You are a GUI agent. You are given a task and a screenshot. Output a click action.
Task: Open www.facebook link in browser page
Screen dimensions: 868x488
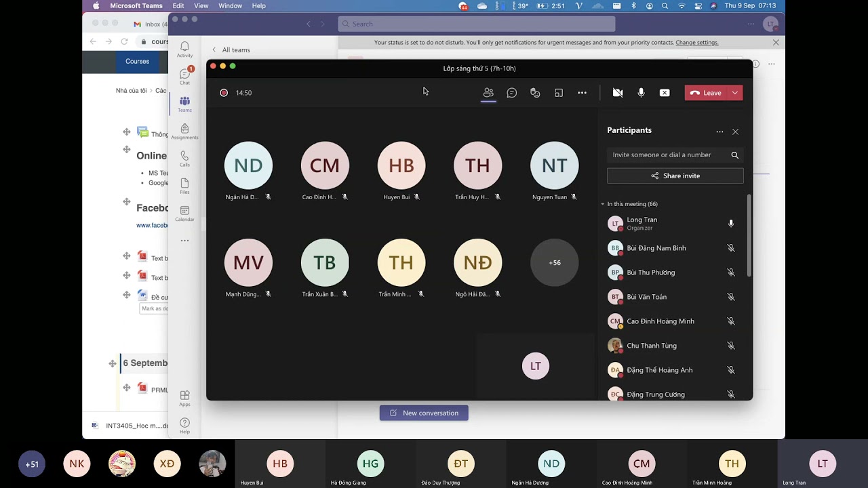click(x=153, y=225)
